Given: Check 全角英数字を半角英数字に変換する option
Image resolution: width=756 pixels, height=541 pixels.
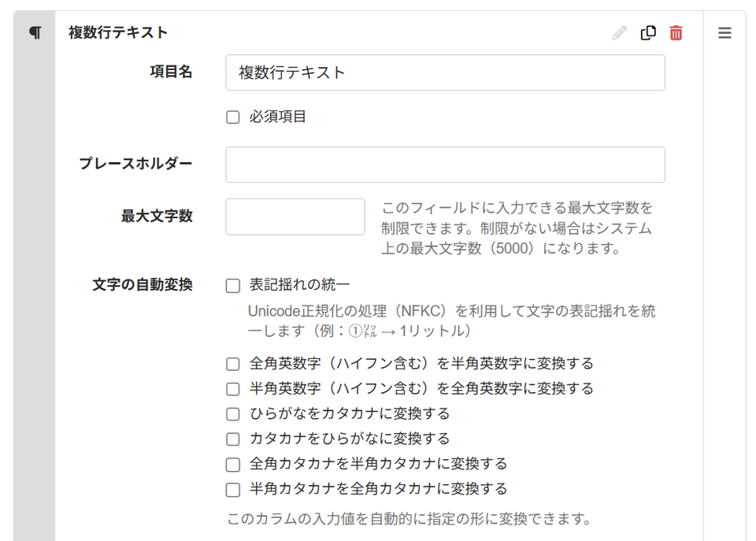Looking at the screenshot, I should pyautogui.click(x=233, y=365).
